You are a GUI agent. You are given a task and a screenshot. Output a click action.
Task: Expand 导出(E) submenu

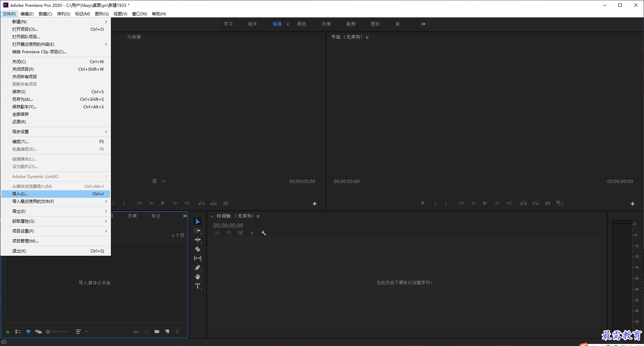point(56,211)
